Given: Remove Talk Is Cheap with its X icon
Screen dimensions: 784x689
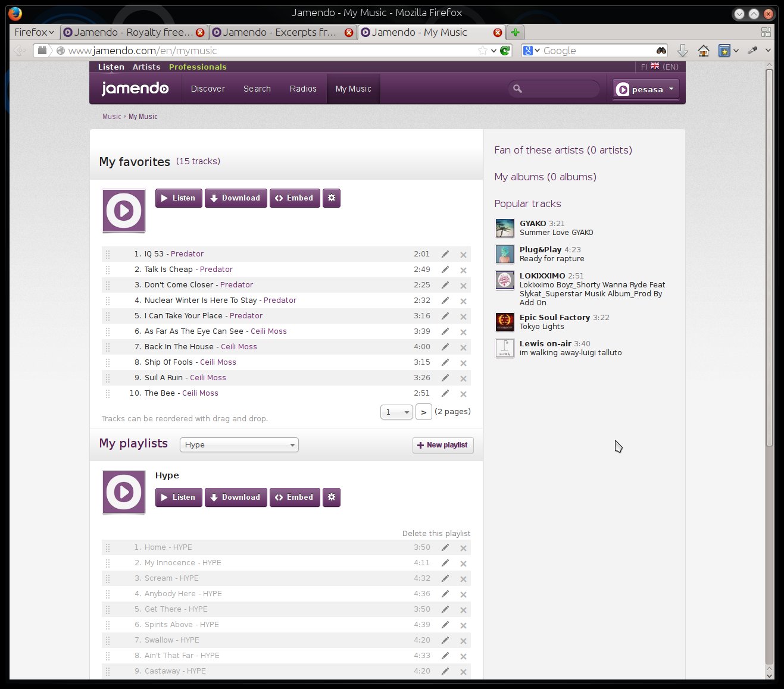Looking at the screenshot, I should (x=463, y=270).
